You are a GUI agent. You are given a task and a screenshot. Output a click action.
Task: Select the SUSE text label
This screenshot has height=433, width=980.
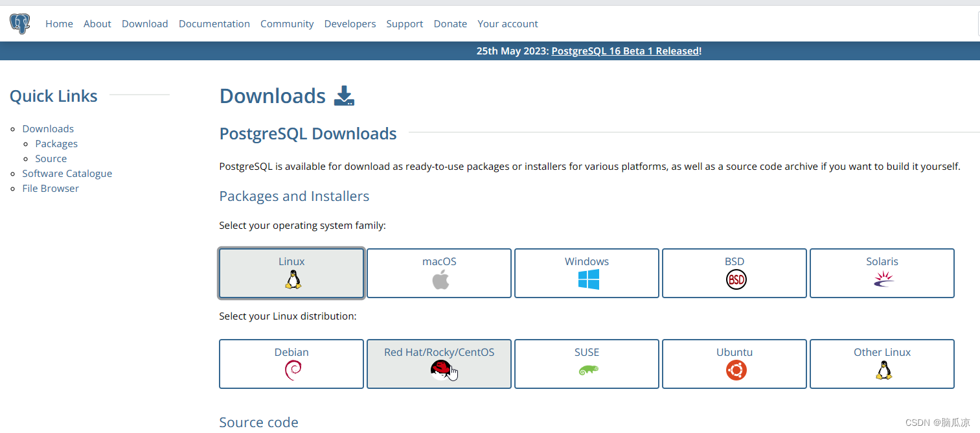[x=587, y=353]
